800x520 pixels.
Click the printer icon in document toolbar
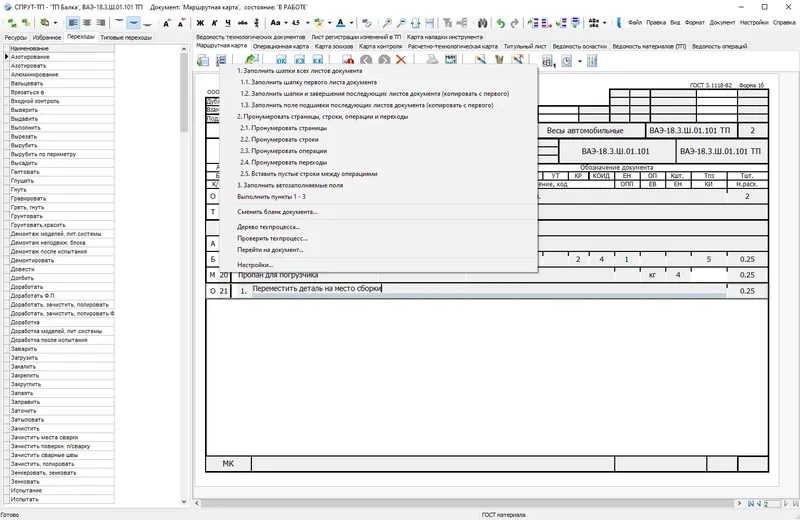(432, 60)
